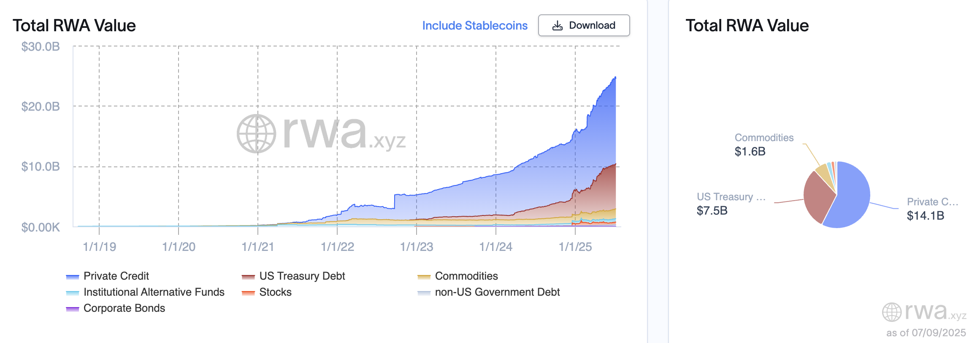Hide Institutional Alternative Funds series
This screenshot has width=980, height=343.
pos(145,292)
